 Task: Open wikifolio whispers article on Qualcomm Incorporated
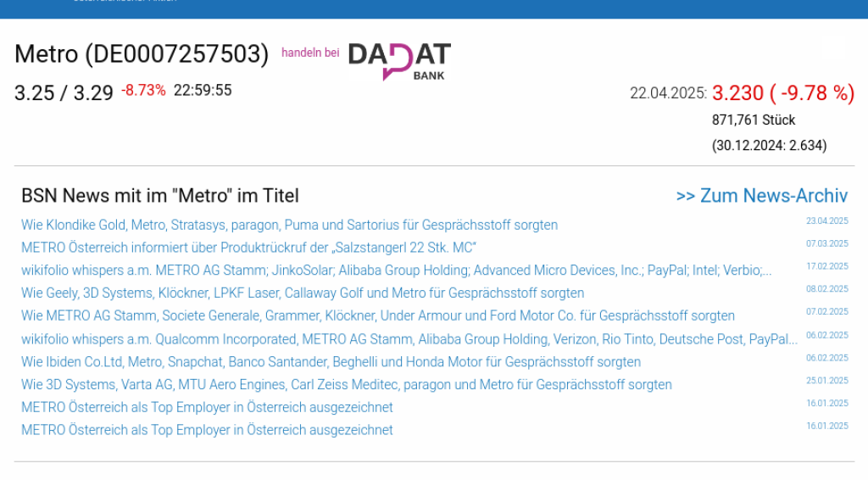click(x=409, y=339)
